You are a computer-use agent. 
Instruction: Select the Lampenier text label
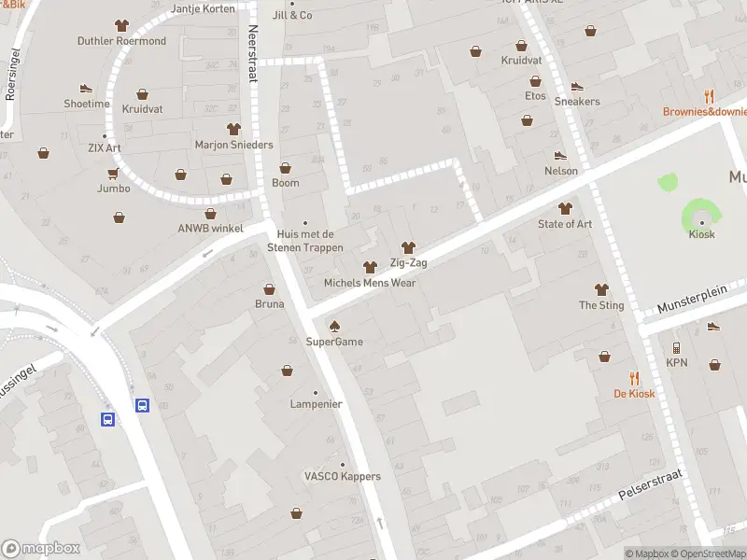316,404
